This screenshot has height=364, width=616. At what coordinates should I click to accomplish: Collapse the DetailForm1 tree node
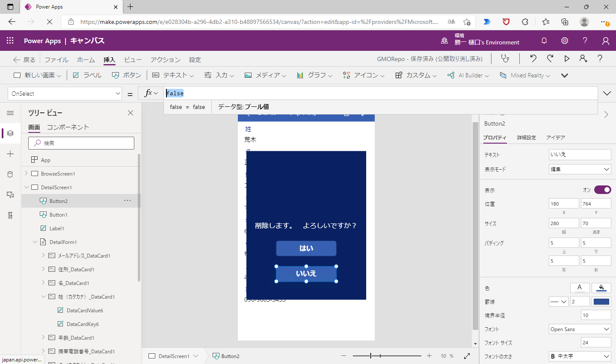coord(35,242)
